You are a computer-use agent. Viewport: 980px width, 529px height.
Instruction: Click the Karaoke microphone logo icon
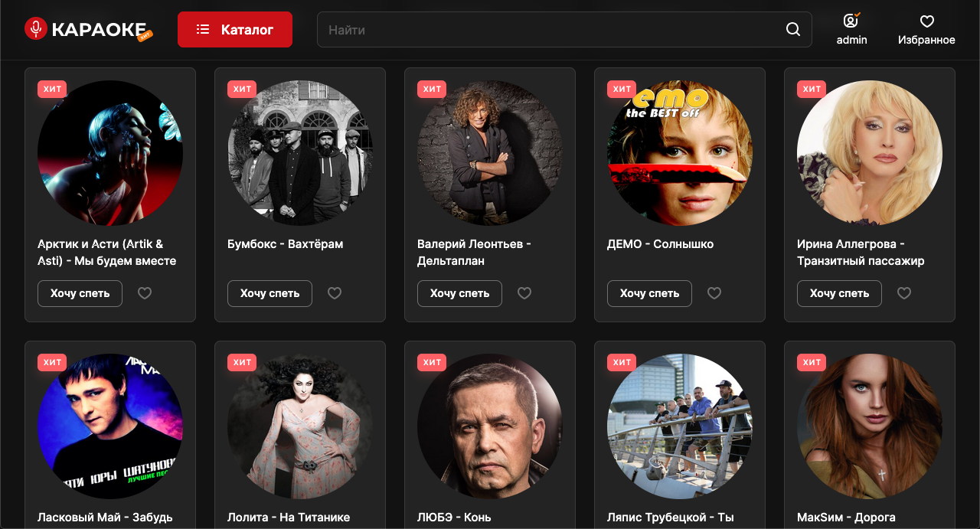(x=35, y=29)
